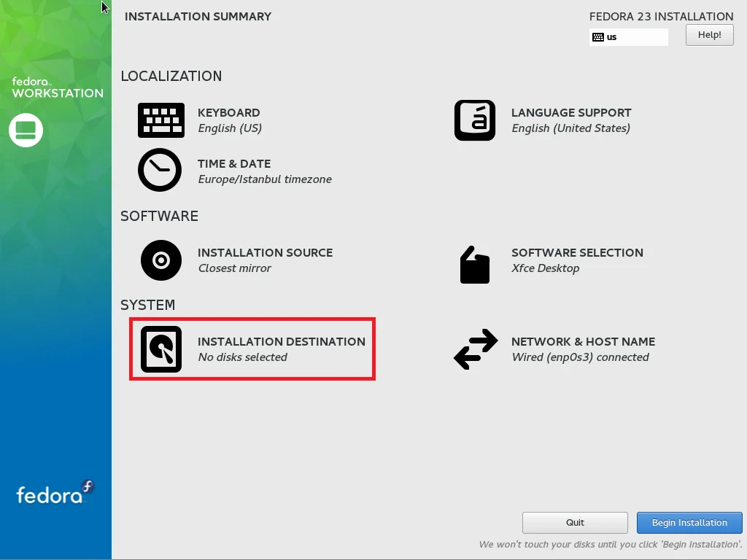Viewport: 747px width, 560px height.
Task: Click the Software Selection package icon
Action: (x=474, y=265)
